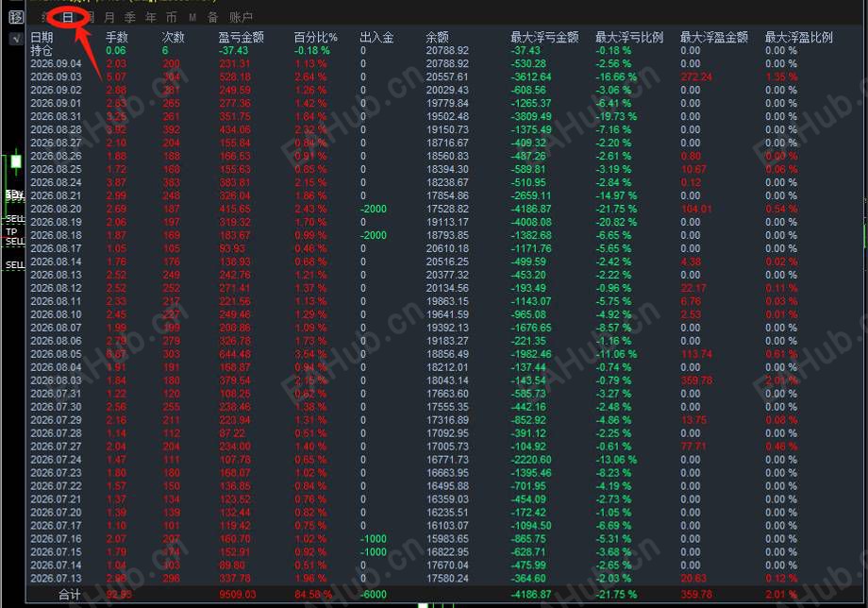Select the 2026.09.03 date row

click(x=56, y=77)
